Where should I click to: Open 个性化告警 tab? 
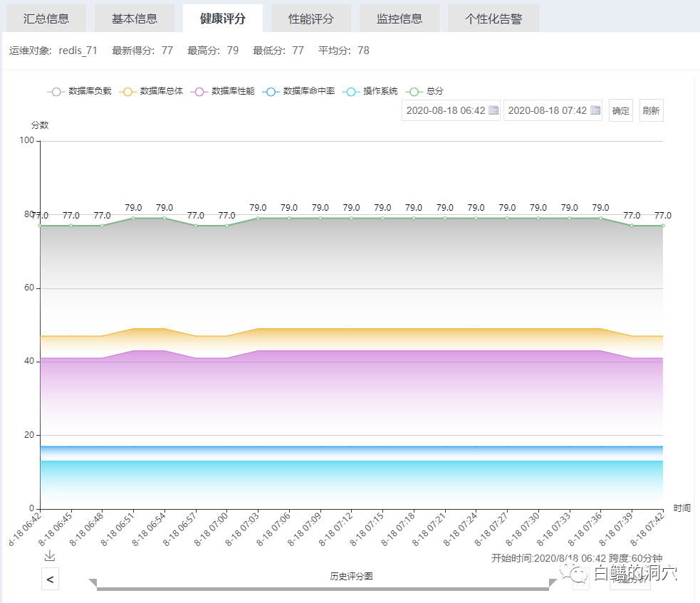point(493,19)
